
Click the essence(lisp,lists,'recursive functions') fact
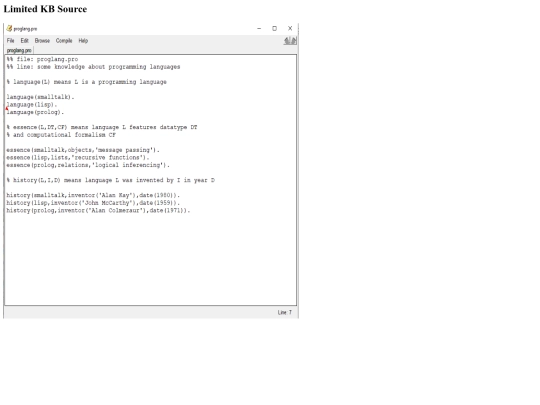coord(78,158)
